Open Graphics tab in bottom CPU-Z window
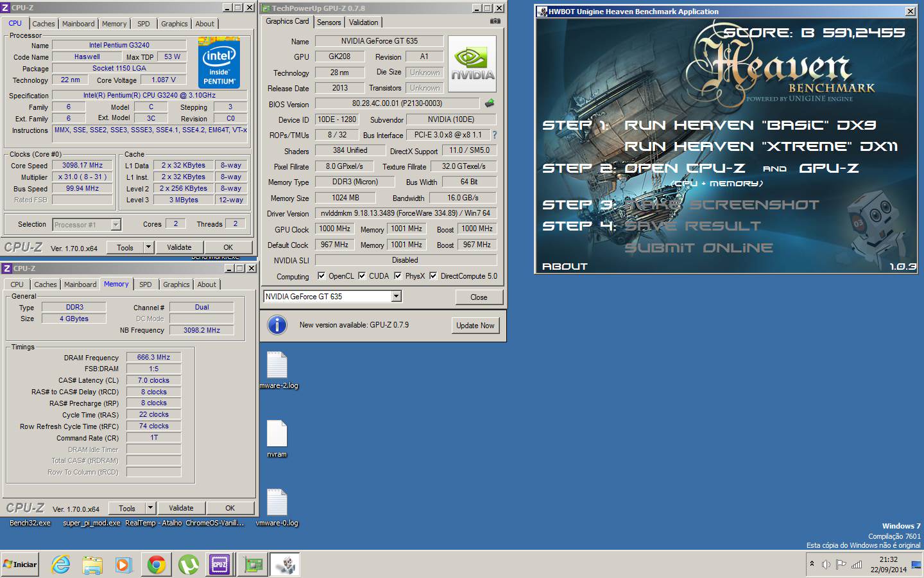 tap(176, 285)
